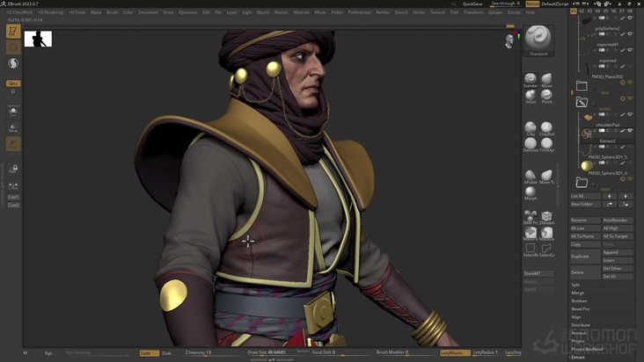Expand the Boolean section

579,300
